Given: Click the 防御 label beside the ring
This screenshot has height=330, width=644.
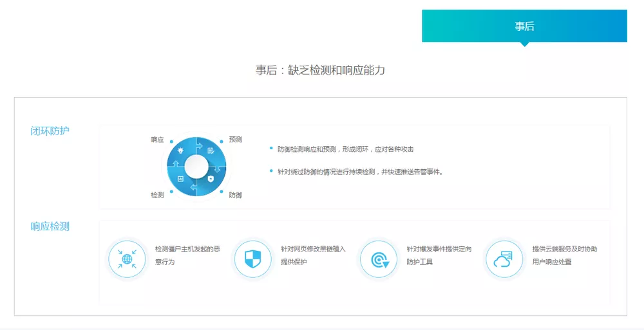Looking at the screenshot, I should tap(236, 194).
